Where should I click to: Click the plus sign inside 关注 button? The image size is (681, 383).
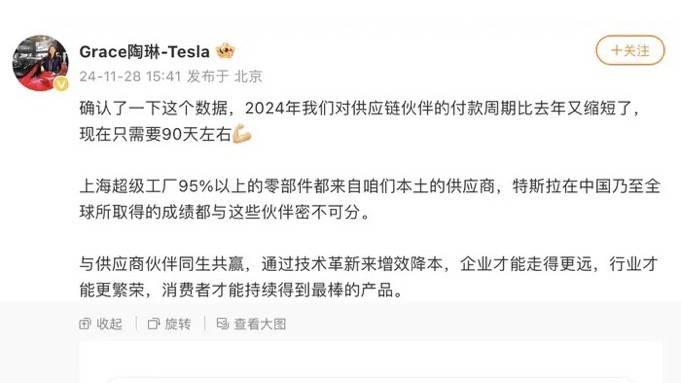tap(616, 50)
